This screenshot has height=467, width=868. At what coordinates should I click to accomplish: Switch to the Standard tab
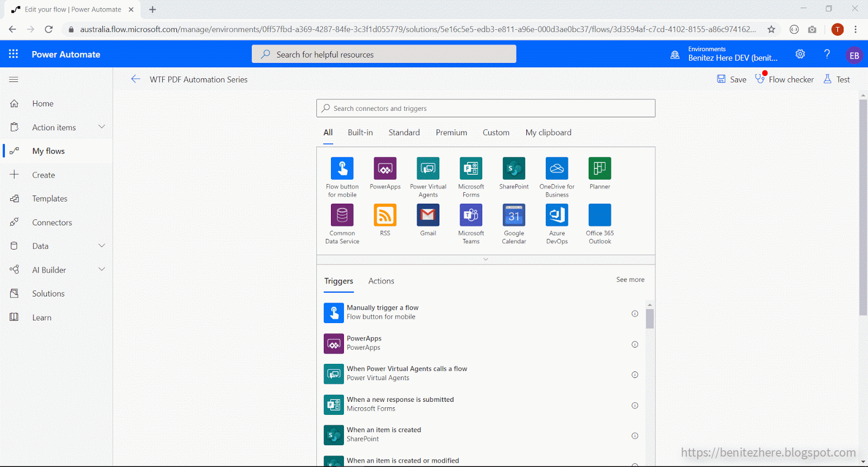tap(404, 132)
